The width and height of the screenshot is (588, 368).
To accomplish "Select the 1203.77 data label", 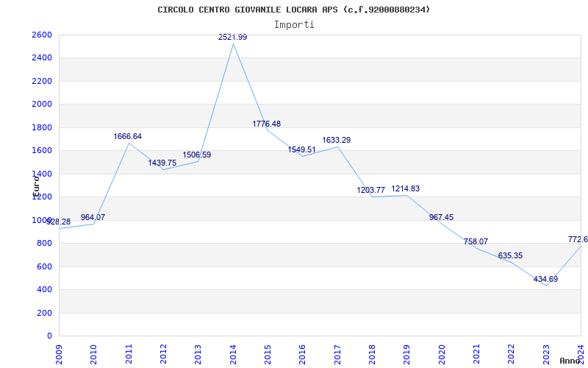I will tap(371, 191).
